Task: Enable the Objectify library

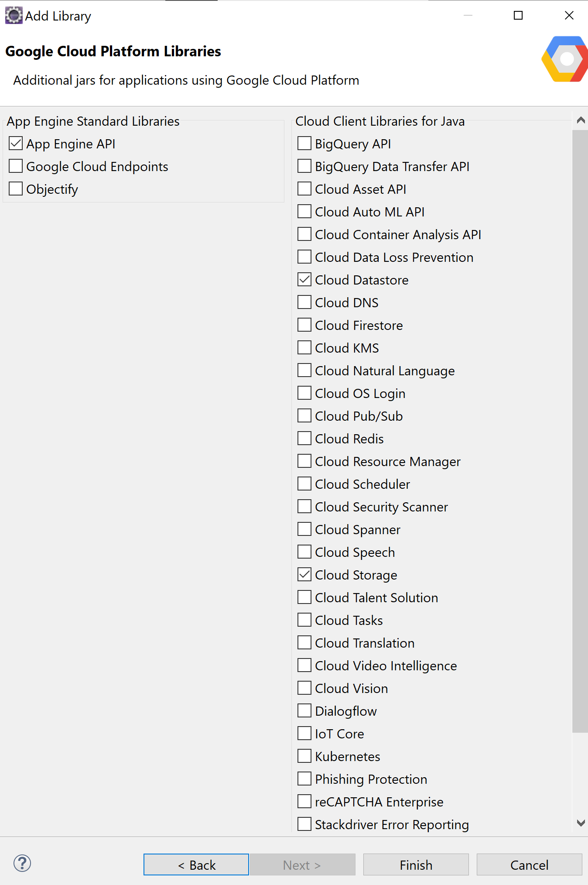Action: 15,189
